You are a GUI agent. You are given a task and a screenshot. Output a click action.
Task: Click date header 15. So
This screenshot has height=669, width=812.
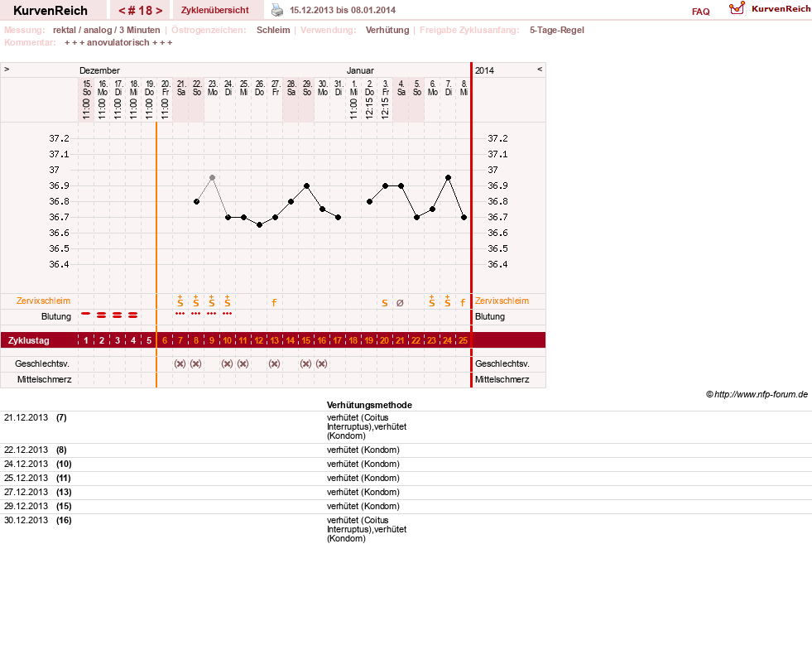click(x=86, y=88)
